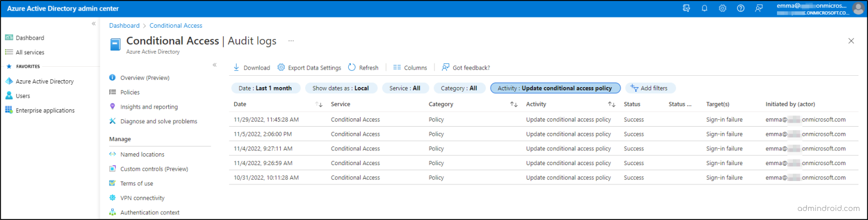868x220 pixels.
Task: Open the help question mark icon
Action: coord(741,8)
